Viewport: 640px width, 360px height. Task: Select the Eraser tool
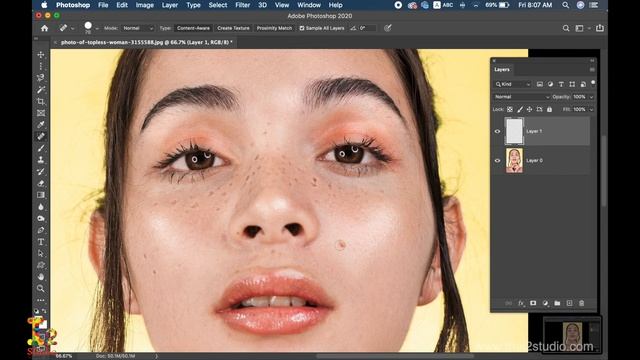(41, 183)
